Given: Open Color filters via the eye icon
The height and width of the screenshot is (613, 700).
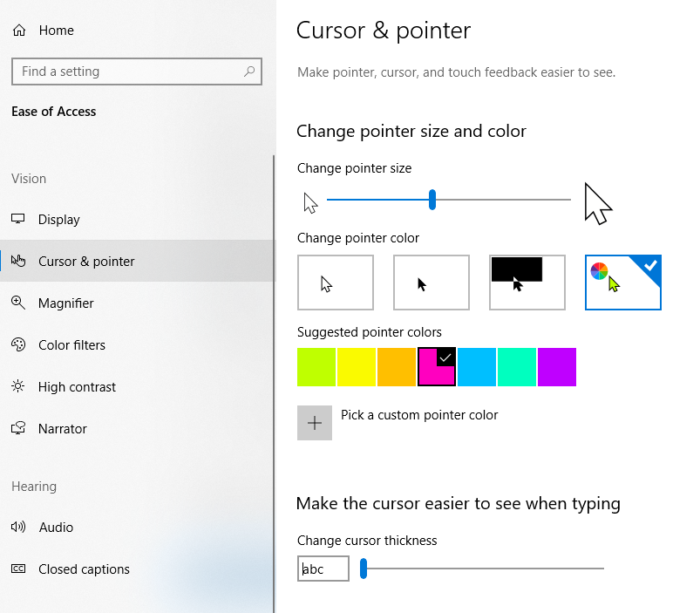Looking at the screenshot, I should (x=17, y=344).
